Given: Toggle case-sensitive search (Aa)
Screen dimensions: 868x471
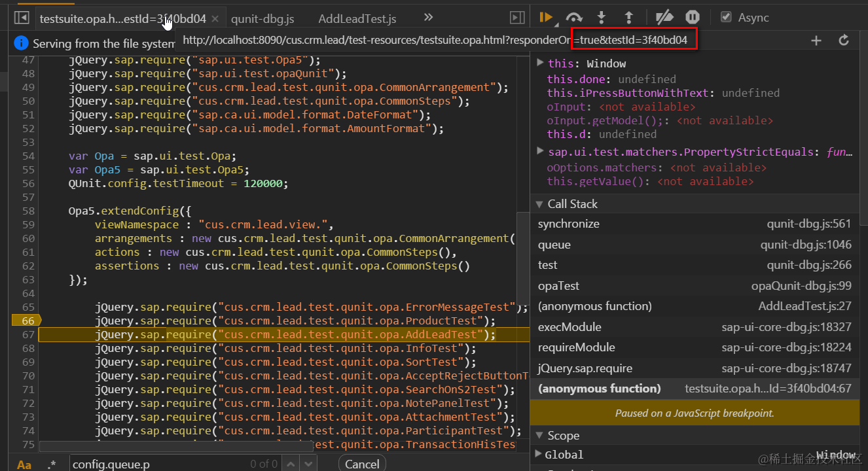Looking at the screenshot, I should (24, 464).
